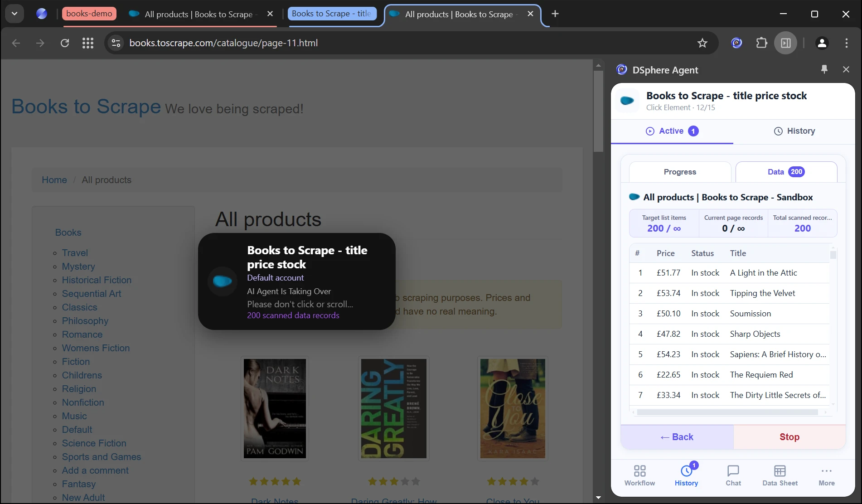
Task: Click the Back button in DSphere panel
Action: pos(677,437)
